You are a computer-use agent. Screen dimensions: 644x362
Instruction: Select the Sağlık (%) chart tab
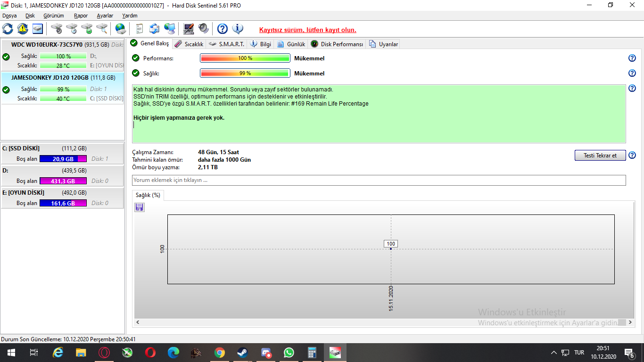[148, 195]
